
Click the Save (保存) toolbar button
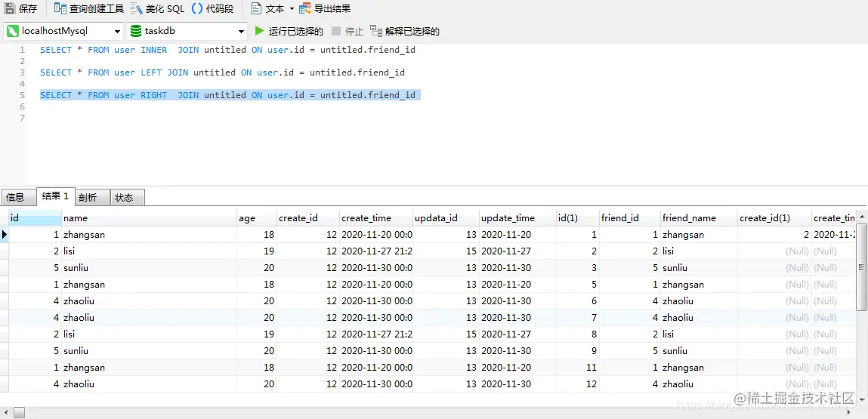coord(22,8)
